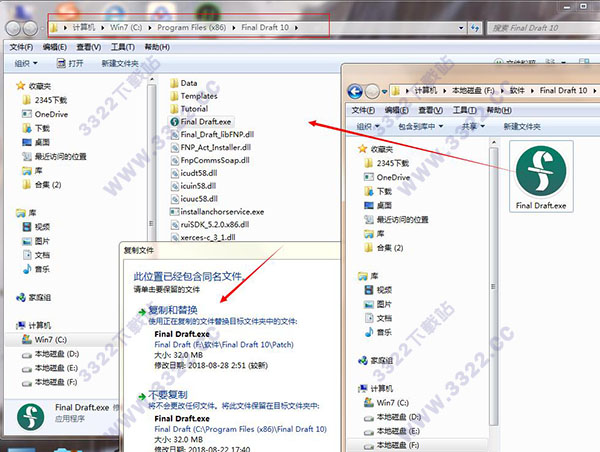
Task: Open OneDrive in left window sidebar
Action: click(x=45, y=114)
